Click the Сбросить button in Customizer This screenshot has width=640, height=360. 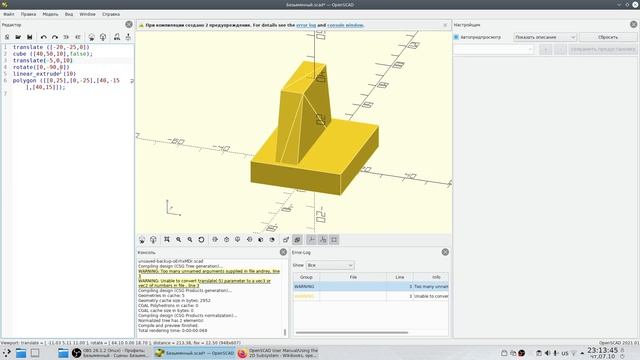pyautogui.click(x=608, y=37)
